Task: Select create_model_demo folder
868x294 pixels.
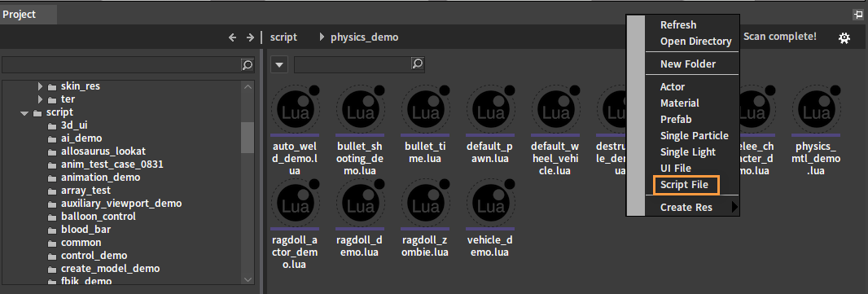Action: point(111,269)
